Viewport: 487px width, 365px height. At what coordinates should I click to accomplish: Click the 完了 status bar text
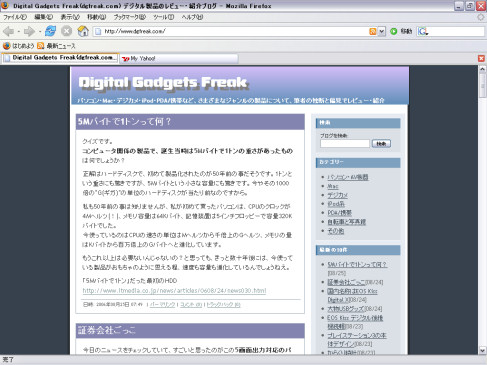point(8,360)
